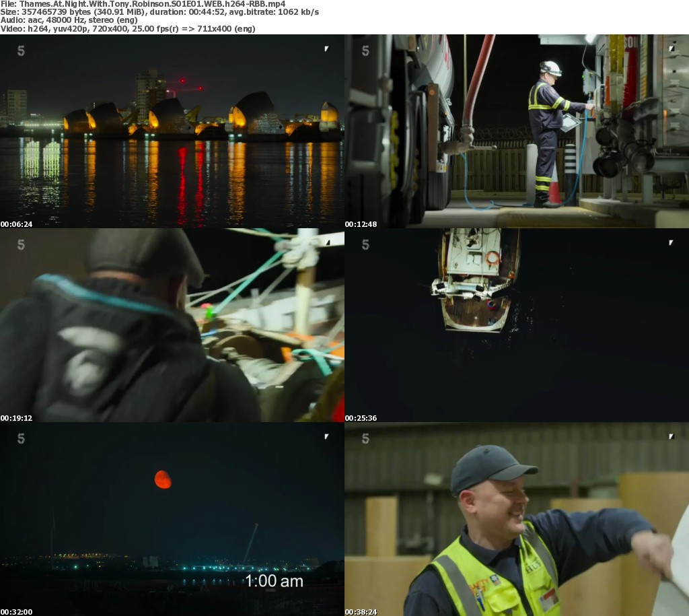Viewport: 689px width, 616px height.
Task: Click the Channel 5 logo on tanker worker frame
Action: click(365, 50)
